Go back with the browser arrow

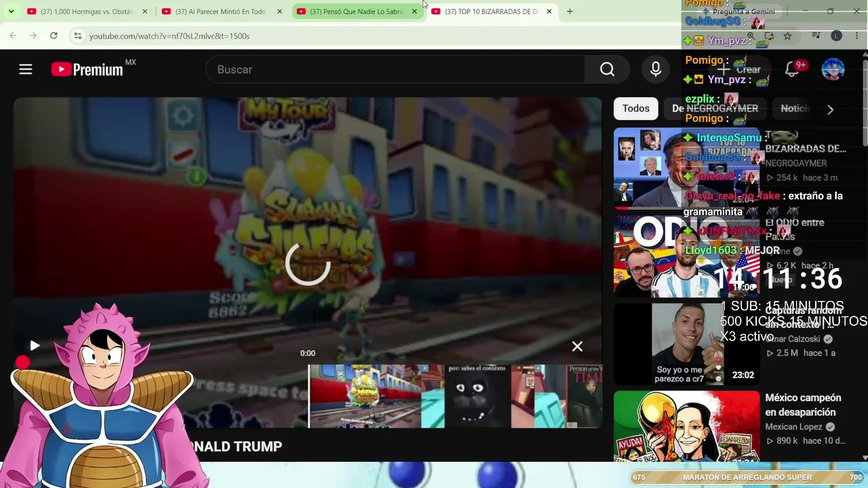13,35
